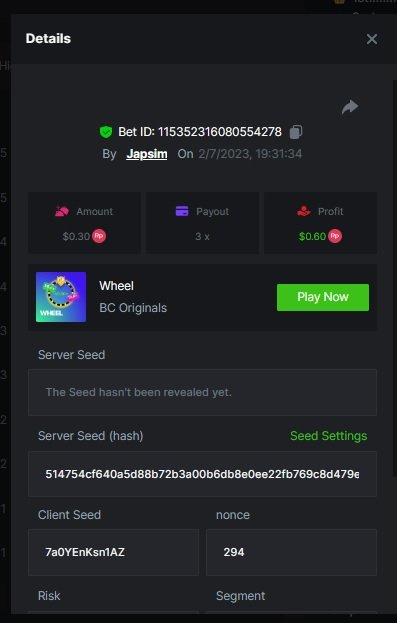
Task: Click the Payout card icon
Action: click(182, 211)
